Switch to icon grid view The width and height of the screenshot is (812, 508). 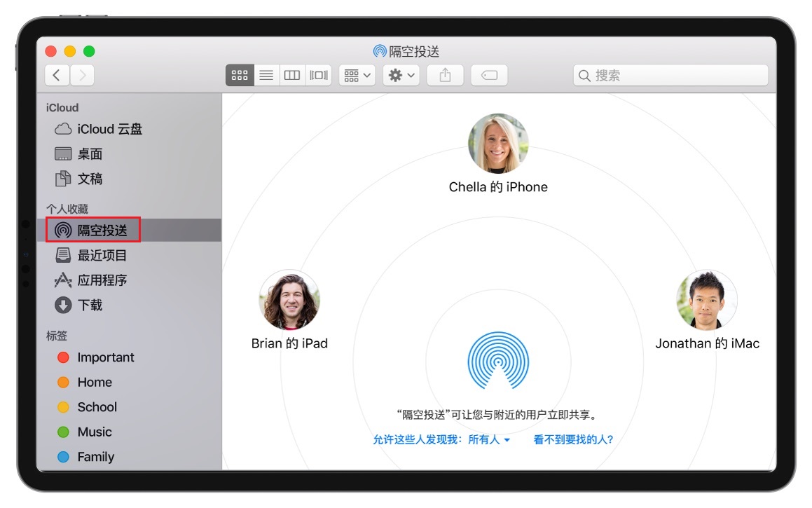[239, 76]
